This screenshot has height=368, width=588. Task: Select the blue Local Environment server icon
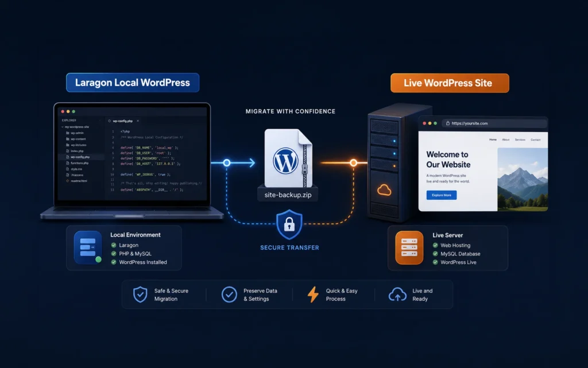[x=88, y=247]
